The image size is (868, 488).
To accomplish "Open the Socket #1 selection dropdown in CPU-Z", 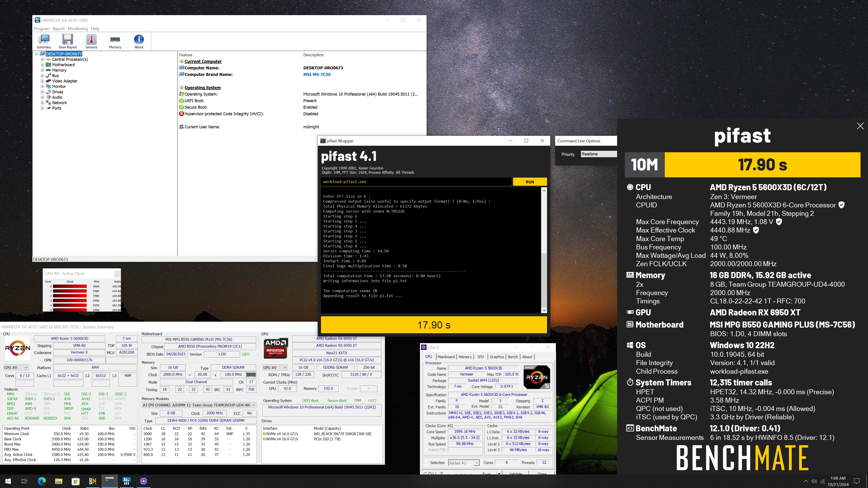I will pyautogui.click(x=464, y=463).
